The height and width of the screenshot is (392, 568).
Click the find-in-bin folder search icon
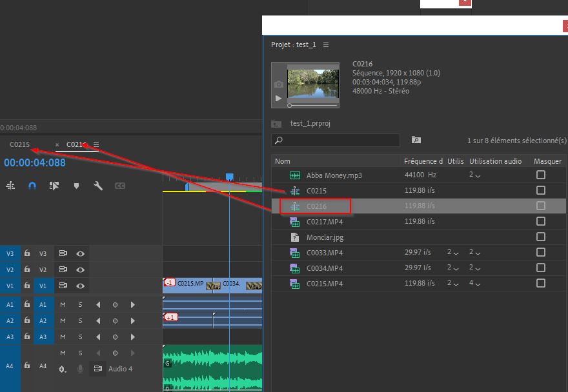click(x=416, y=140)
